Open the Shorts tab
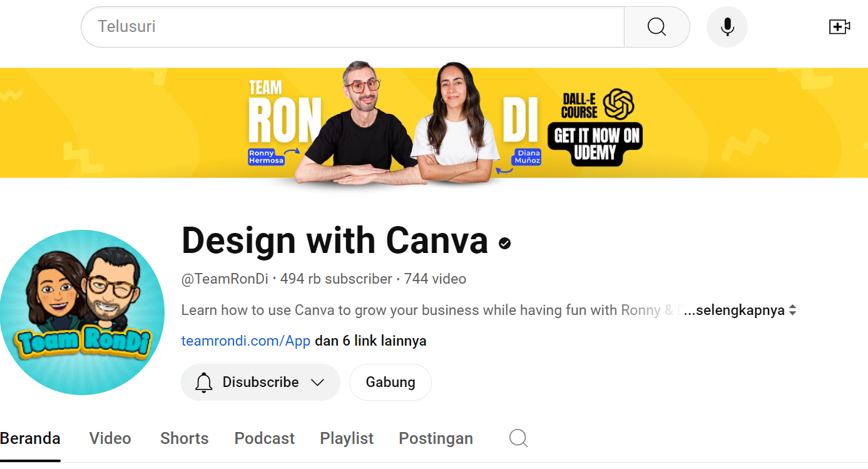 184,438
